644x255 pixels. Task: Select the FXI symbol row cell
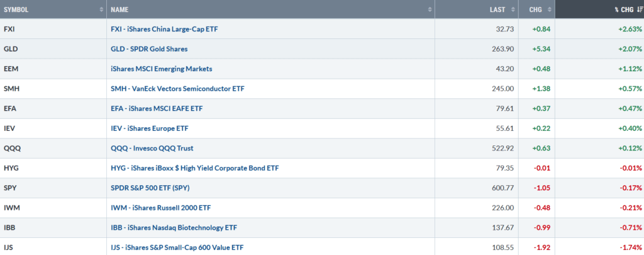click(x=53, y=29)
